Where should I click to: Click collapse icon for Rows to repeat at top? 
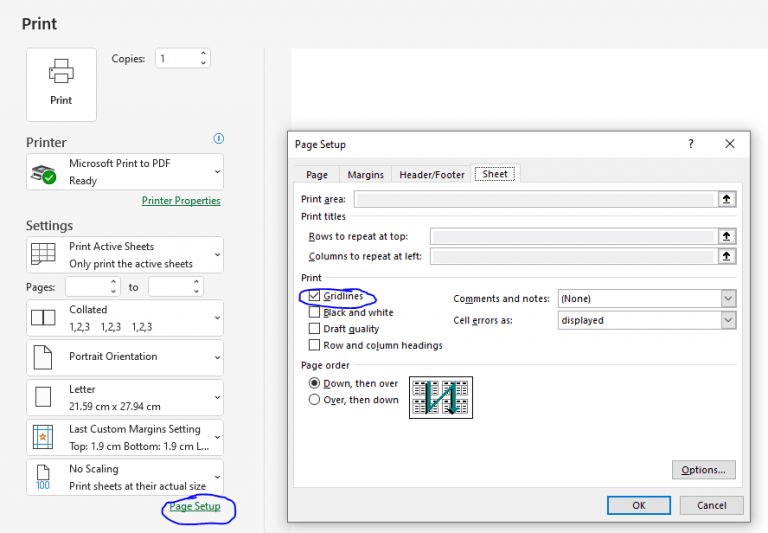[727, 236]
